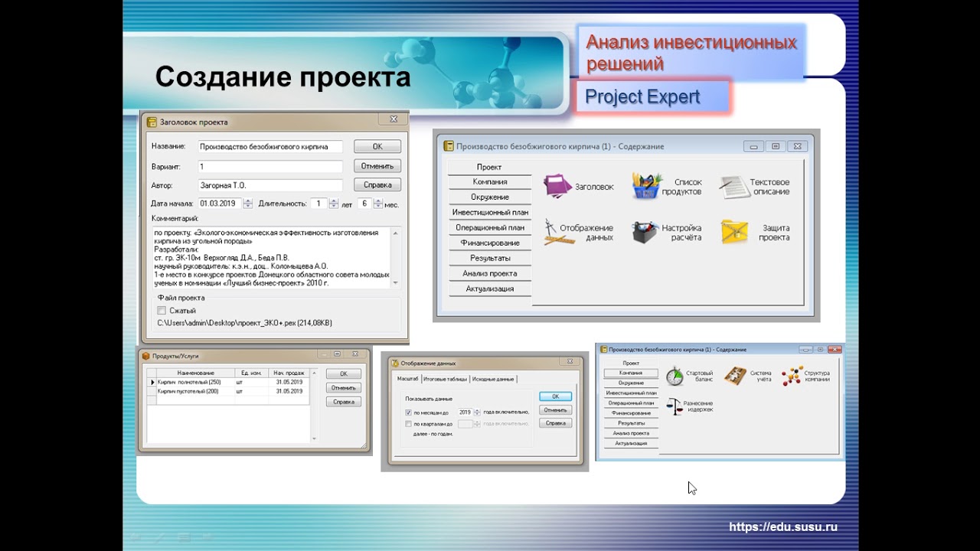980x551 pixels.
Task: Select Проект tab in the large Содержание window
Action: pos(489,167)
